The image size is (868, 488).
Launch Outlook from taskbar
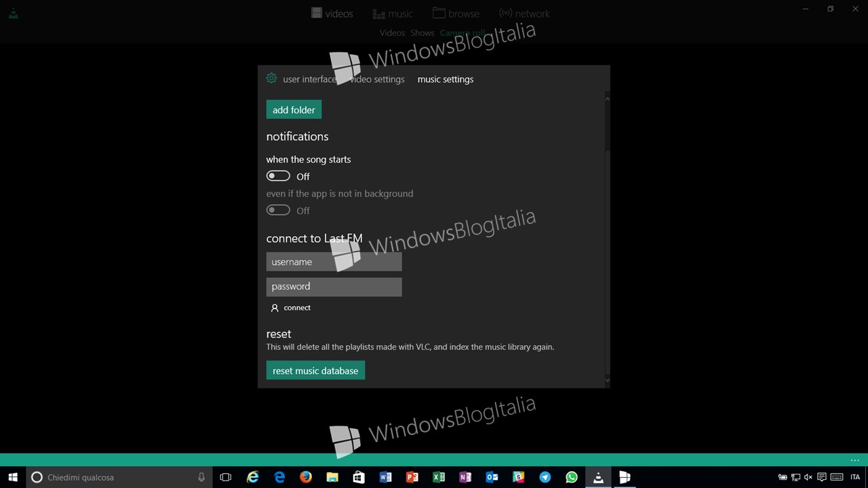pos(492,477)
